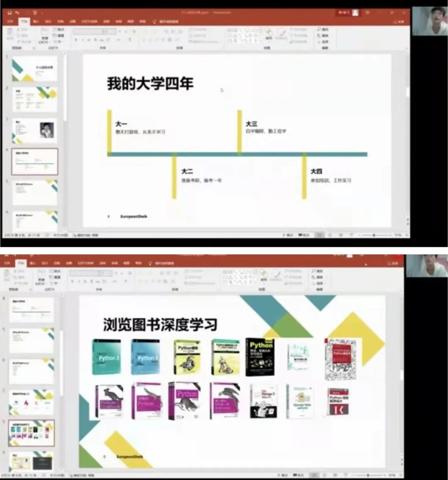Image resolution: width=448 pixels, height=480 pixels.
Task: Click the Tell Me lightbulb in upper window
Action: (155, 21)
